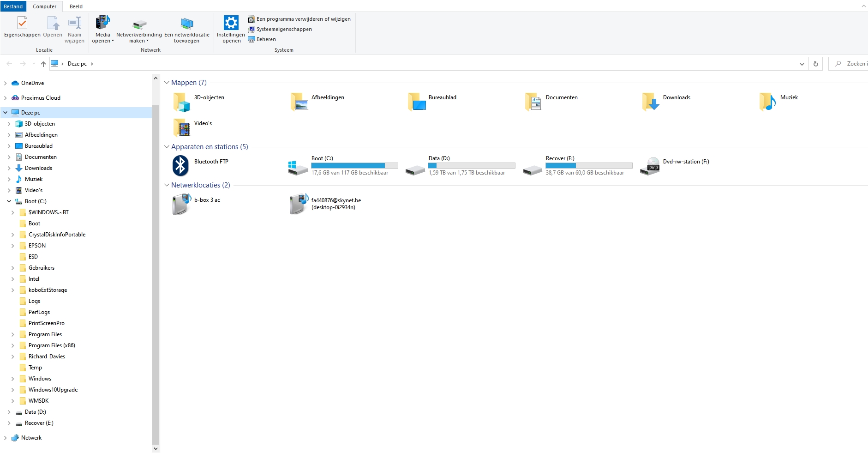Select the Bluetooth FTP device icon
The height and width of the screenshot is (453, 868).
[x=180, y=165]
